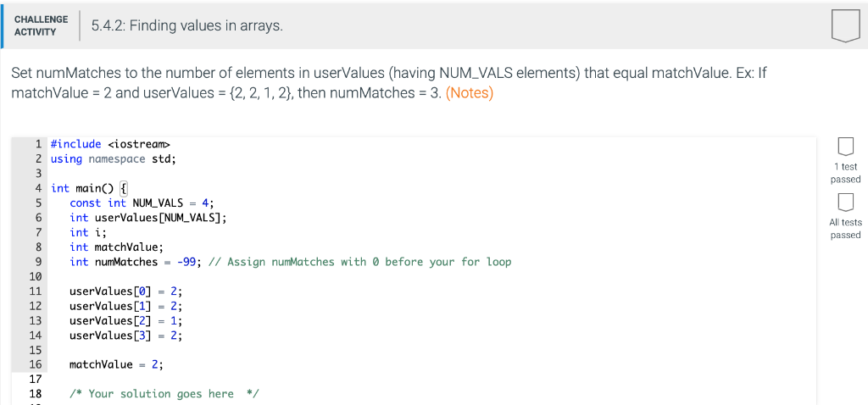Screen dimensions: 868x405
Task: Click the activity completion badge in the header
Action: [x=845, y=26]
